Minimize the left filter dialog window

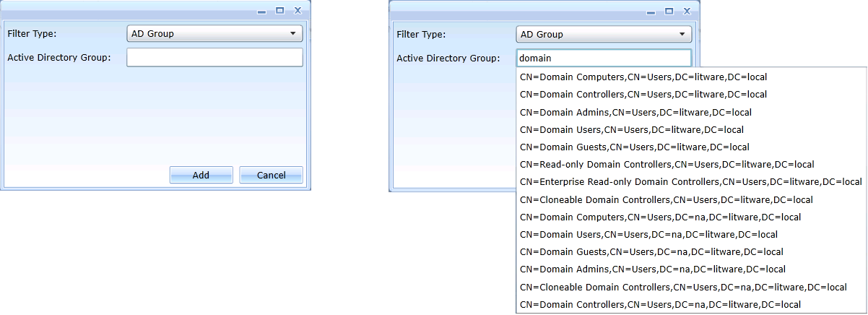(x=261, y=12)
